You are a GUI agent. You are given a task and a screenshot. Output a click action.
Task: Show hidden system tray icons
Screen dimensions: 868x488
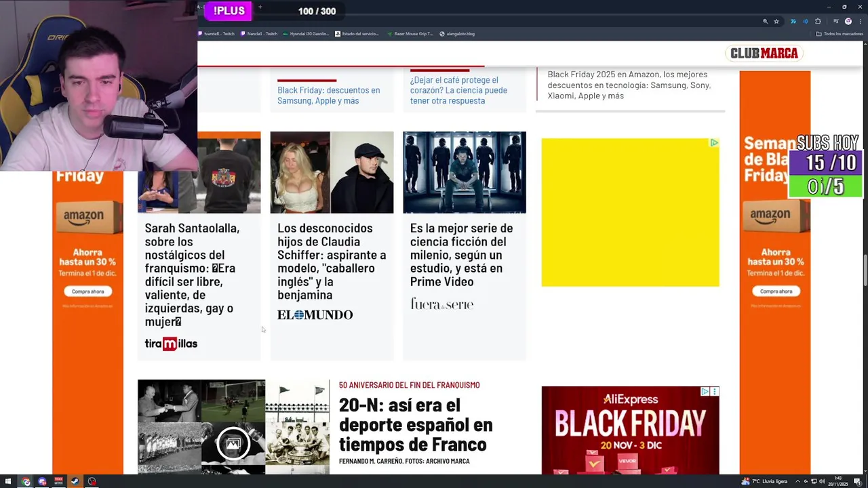pos(797,482)
